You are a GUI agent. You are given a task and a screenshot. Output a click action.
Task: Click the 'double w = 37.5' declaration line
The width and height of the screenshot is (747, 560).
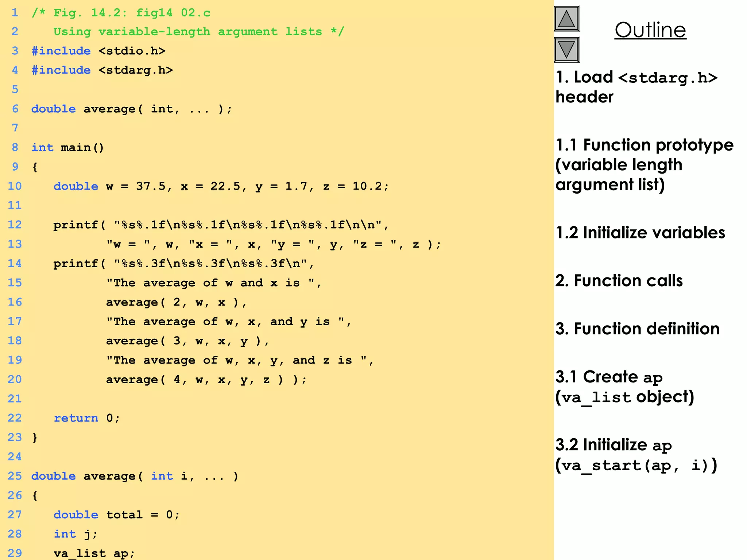point(221,186)
